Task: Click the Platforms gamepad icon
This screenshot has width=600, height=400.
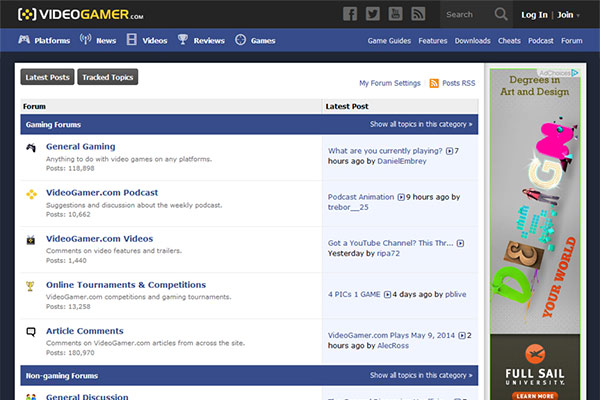Action: click(x=24, y=39)
